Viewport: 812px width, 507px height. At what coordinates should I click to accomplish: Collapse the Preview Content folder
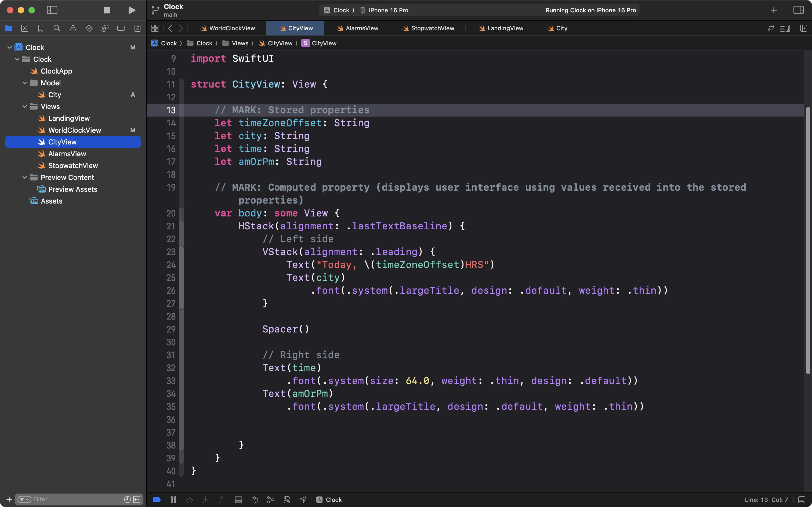(x=24, y=178)
